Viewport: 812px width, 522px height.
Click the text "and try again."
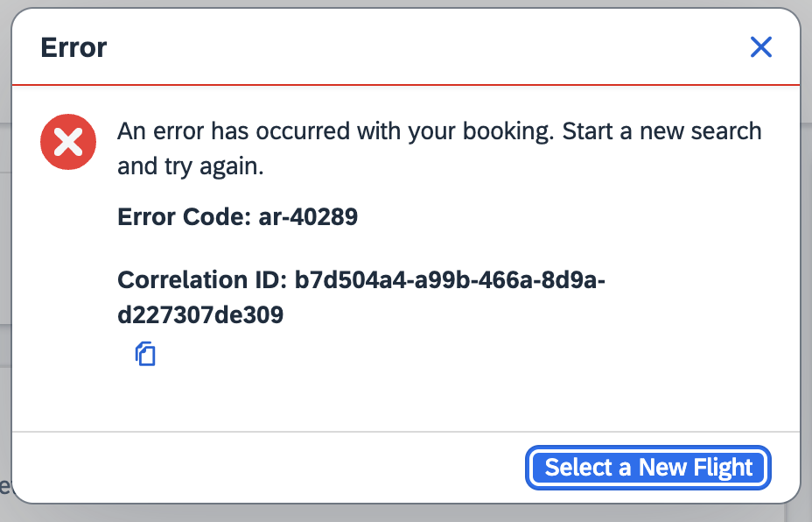click(191, 166)
